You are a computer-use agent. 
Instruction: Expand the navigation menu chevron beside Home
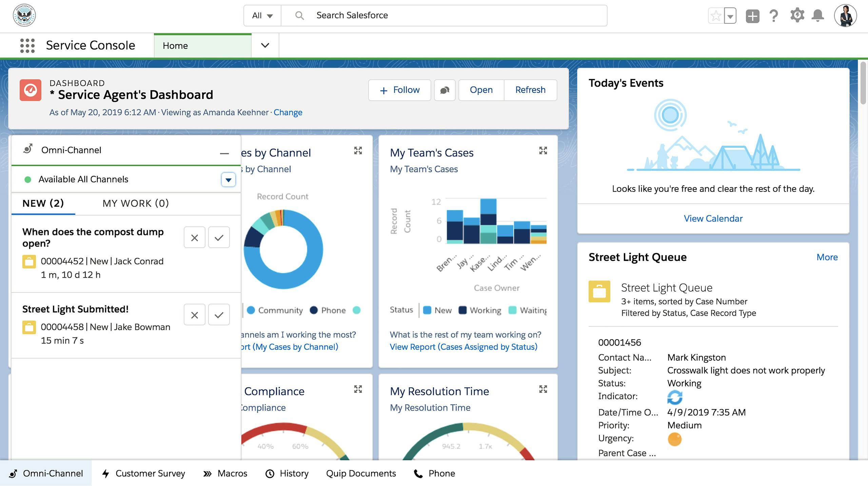pyautogui.click(x=265, y=45)
